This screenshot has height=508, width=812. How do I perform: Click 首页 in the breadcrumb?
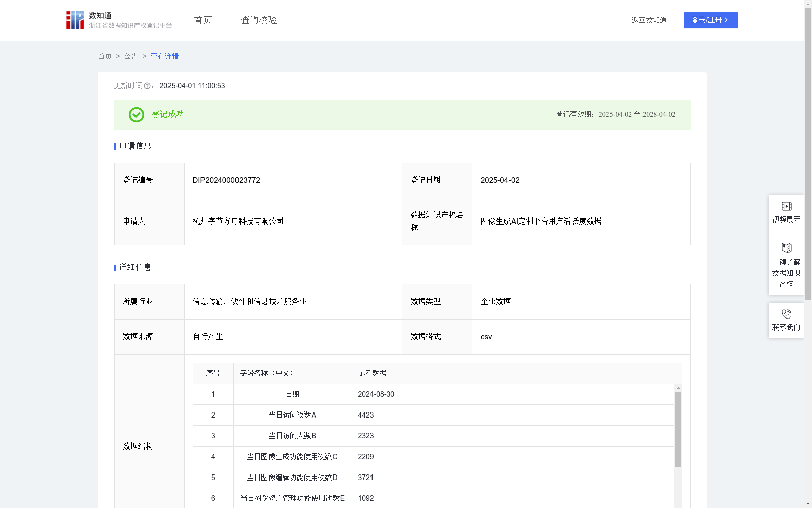105,56
